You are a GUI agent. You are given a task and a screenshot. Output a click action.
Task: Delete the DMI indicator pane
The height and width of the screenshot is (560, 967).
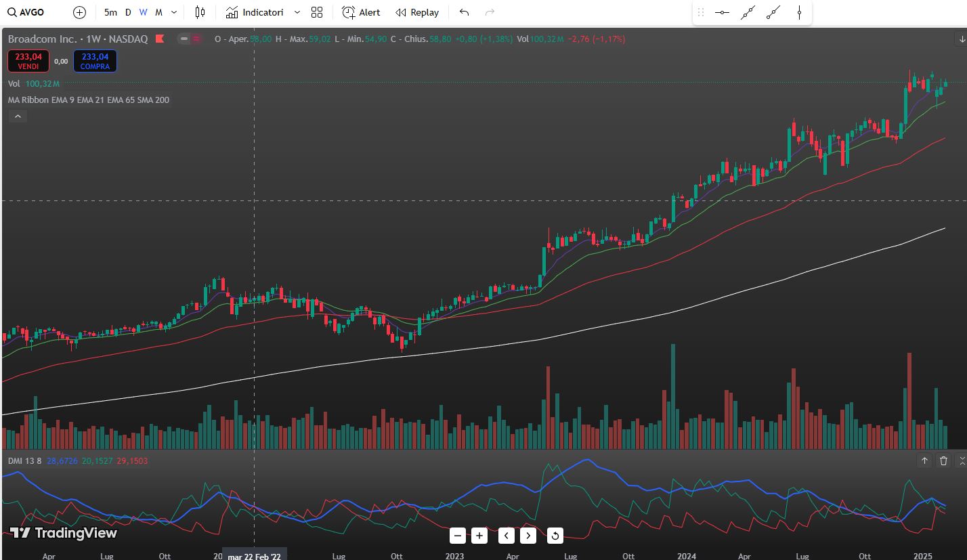tap(944, 461)
